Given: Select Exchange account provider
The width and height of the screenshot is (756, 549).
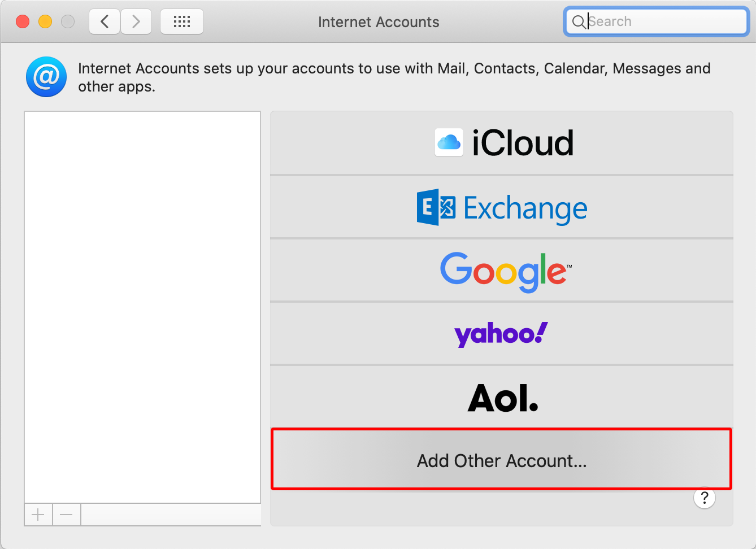Looking at the screenshot, I should pos(502,207).
